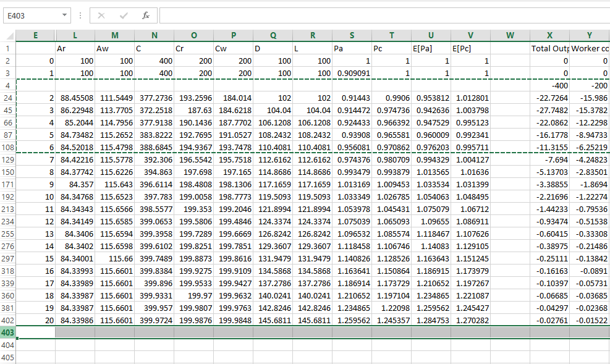Viewport: 610px width, 364px height.
Task: Click the 'Cr' header cell
Action: click(193, 49)
